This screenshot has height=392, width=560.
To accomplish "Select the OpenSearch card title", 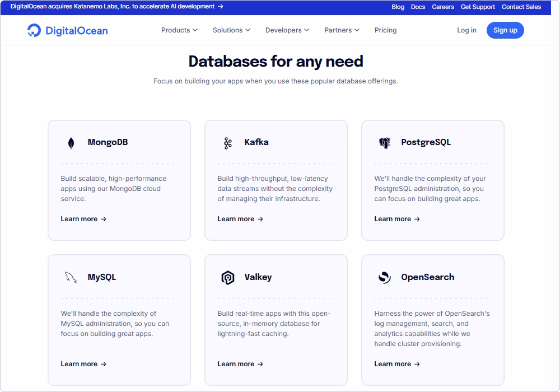I will click(427, 277).
